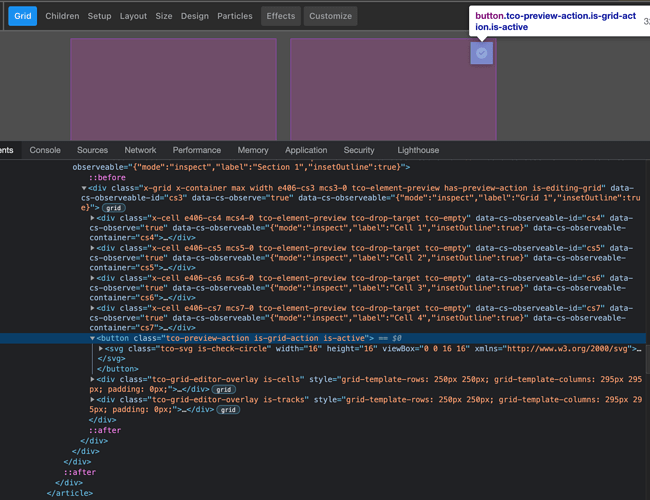Open the Children tab
Viewport: 650px width, 500px height.
(x=62, y=16)
